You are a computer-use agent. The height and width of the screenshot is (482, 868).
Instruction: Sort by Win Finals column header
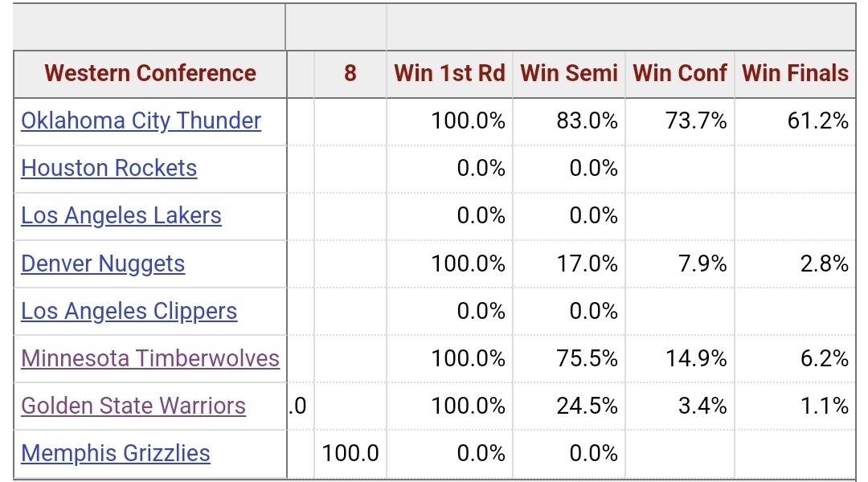tap(795, 73)
